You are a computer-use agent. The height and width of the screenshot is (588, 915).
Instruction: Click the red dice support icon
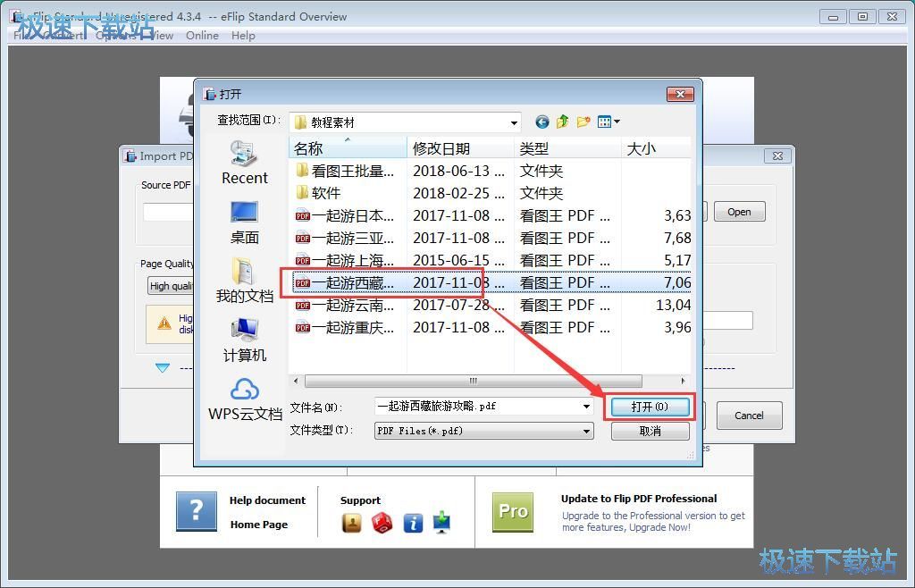(x=382, y=523)
